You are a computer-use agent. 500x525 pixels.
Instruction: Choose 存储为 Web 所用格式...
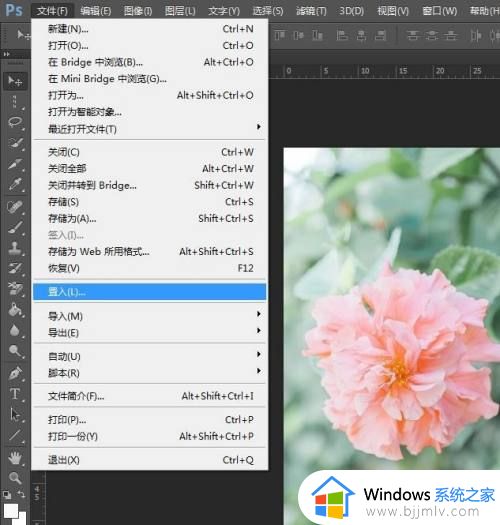[150, 251]
